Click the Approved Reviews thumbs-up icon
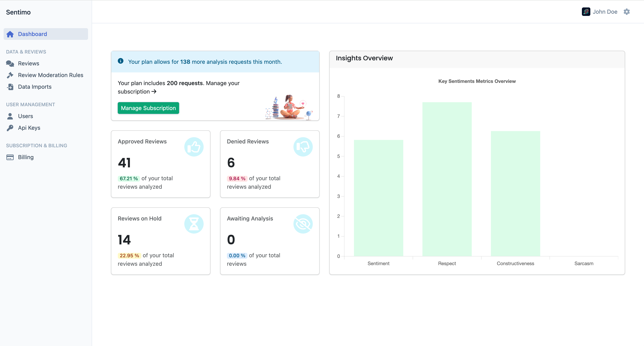 (x=194, y=147)
